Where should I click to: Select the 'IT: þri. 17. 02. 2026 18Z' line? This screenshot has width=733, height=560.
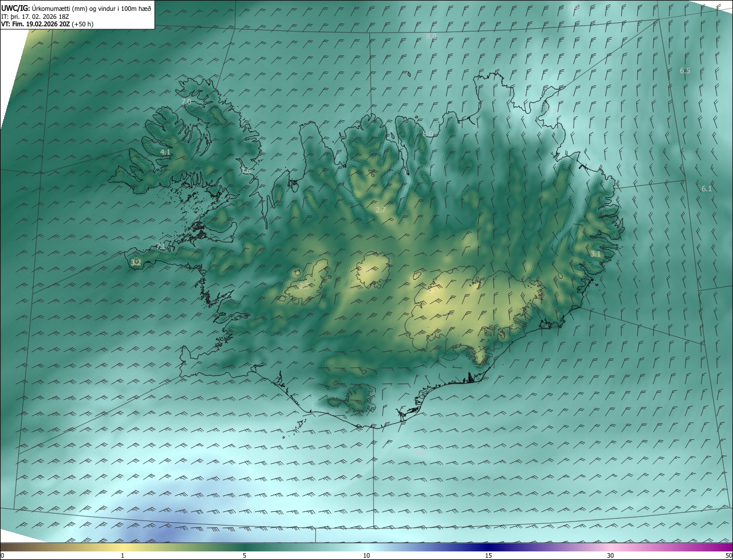(x=35, y=16)
